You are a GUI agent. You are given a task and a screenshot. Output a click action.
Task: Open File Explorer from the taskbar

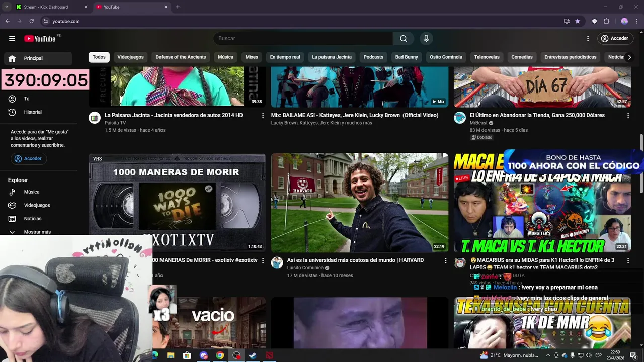point(171,355)
